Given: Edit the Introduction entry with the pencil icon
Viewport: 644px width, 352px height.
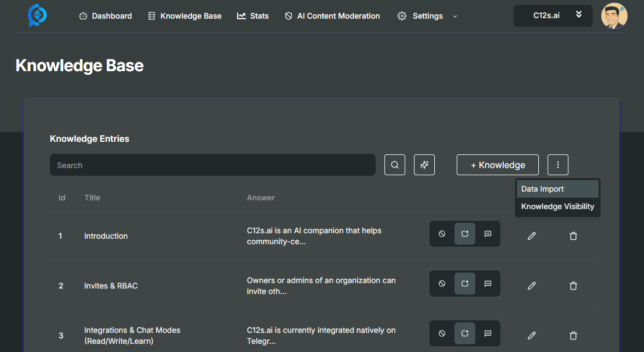Looking at the screenshot, I should pos(532,236).
